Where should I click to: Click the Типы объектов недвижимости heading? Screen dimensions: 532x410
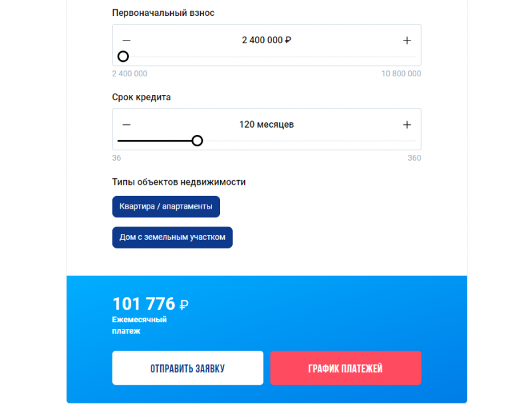[x=179, y=182]
